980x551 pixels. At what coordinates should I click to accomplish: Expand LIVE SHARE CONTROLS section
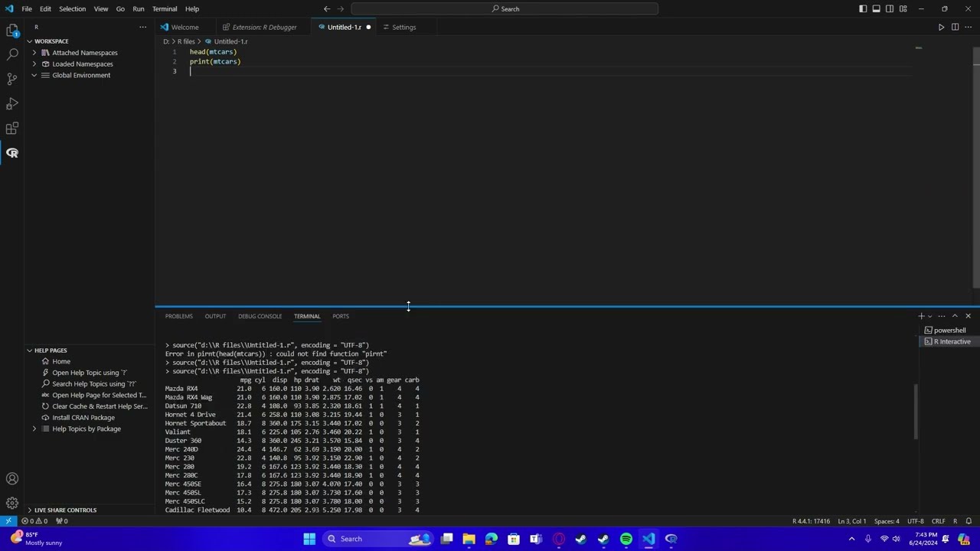coord(65,510)
